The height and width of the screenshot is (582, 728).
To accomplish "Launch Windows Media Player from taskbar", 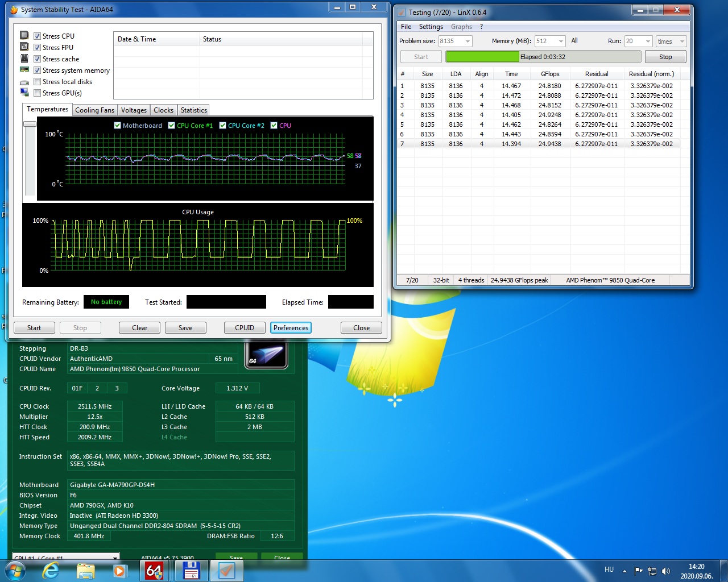I will [x=119, y=571].
